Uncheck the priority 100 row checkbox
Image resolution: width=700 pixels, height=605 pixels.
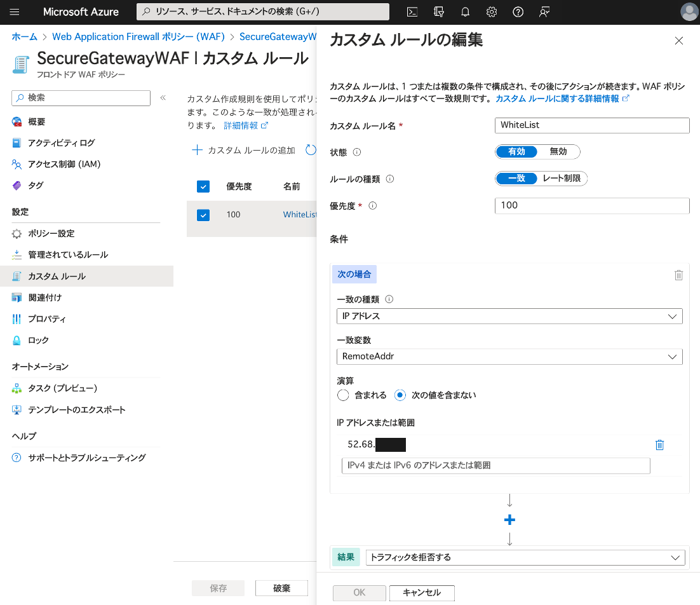[x=203, y=215]
